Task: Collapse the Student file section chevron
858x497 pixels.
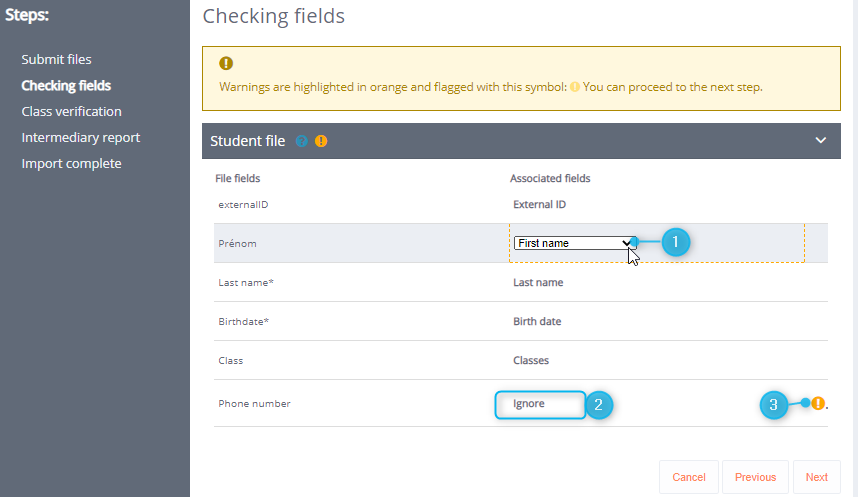Action: tap(821, 141)
